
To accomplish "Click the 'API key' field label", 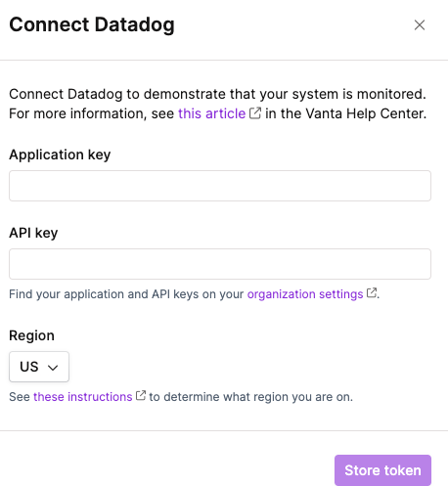I will click(33, 233).
